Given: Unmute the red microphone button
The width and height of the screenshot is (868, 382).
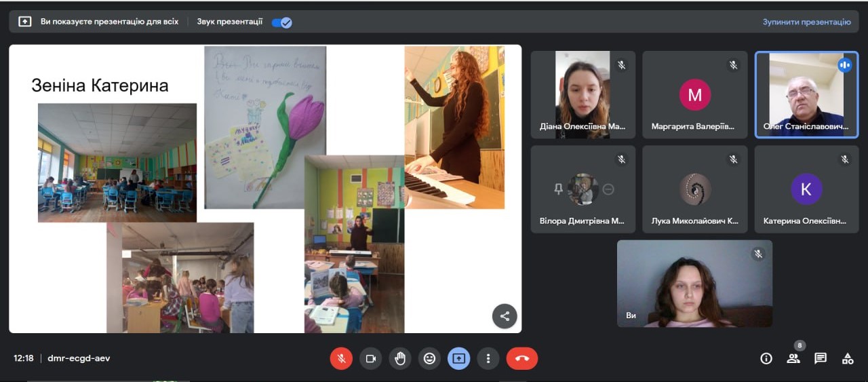Looking at the screenshot, I should pos(342,358).
